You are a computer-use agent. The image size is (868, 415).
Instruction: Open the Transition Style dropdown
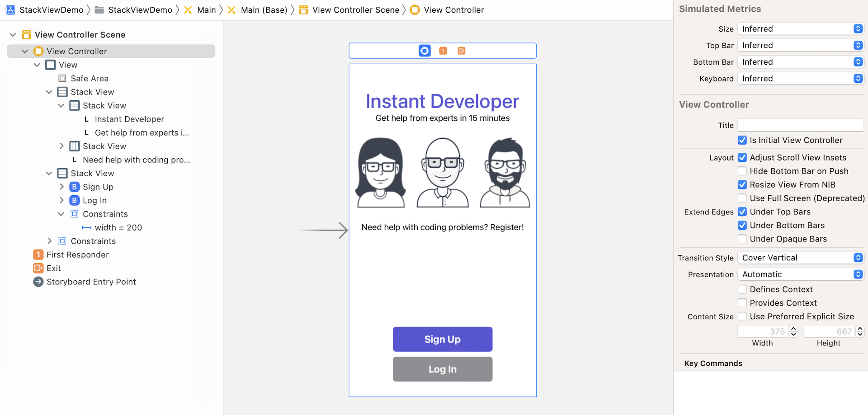[800, 258]
